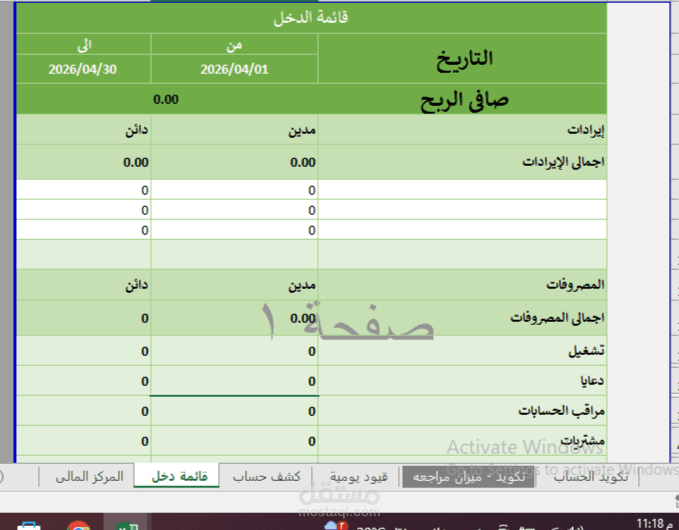Switch to the تكويد الحساب sheet tab
Viewport: 679px width, 530px height.
[590, 477]
